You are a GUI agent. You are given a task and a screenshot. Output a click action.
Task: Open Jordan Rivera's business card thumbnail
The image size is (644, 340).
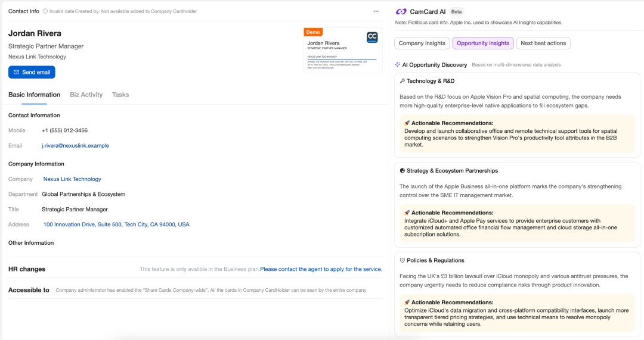(x=343, y=51)
